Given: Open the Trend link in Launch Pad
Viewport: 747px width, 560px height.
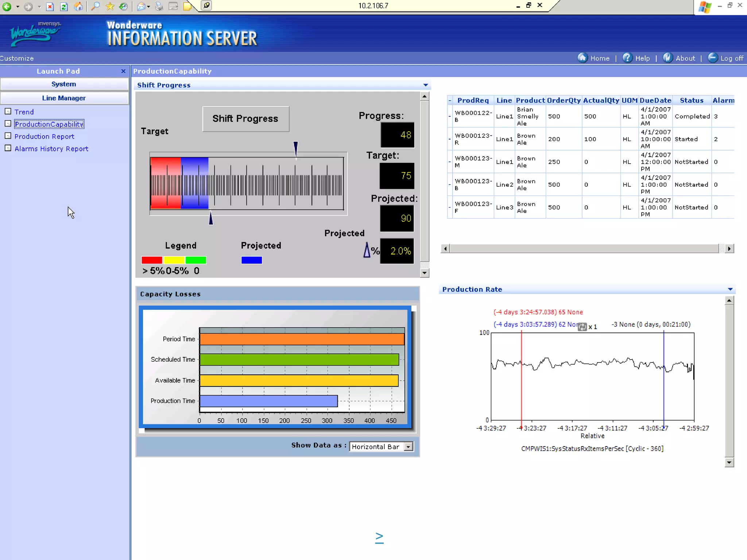Looking at the screenshot, I should pyautogui.click(x=24, y=112).
